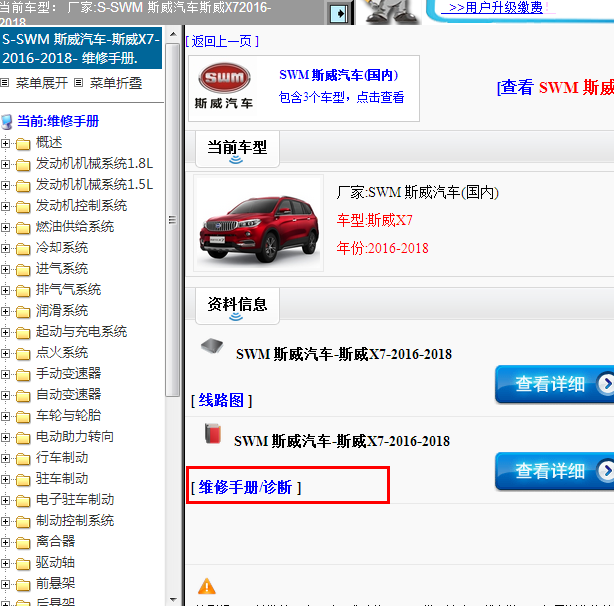This screenshot has width=614, height=606.
Task: Click folder icon of 进气系统
Action: click(x=23, y=270)
